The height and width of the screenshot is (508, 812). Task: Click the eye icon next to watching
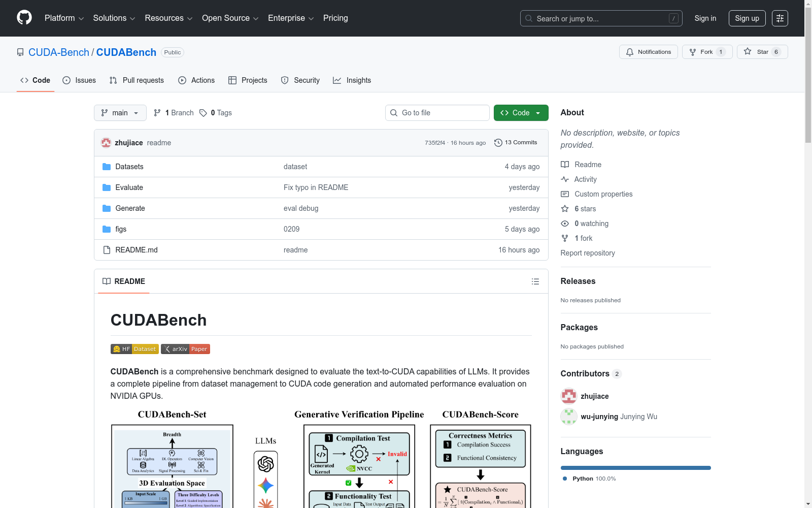coord(565,224)
